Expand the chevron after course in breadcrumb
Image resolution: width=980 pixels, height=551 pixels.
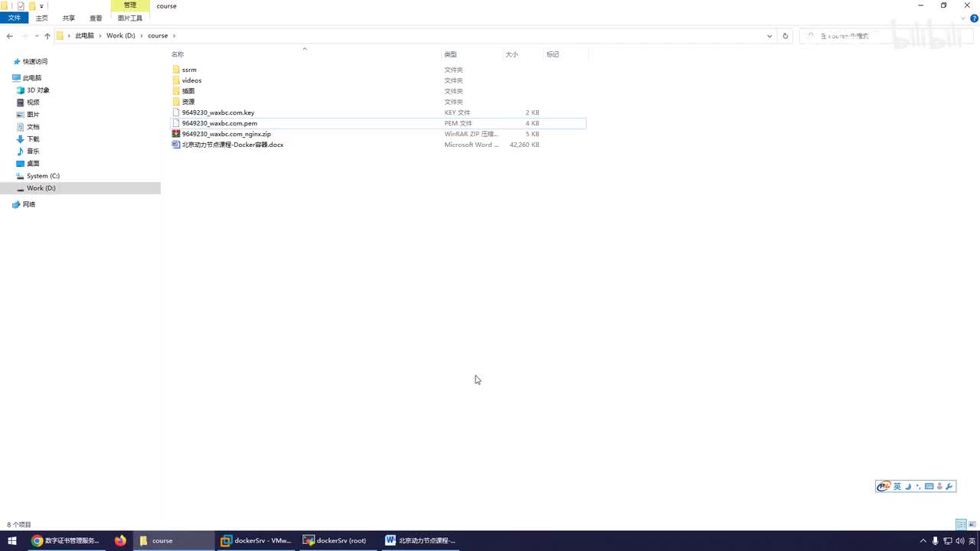(174, 36)
